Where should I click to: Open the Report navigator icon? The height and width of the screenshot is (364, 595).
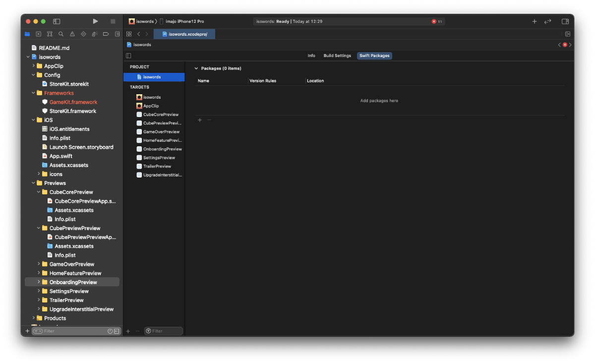click(117, 34)
